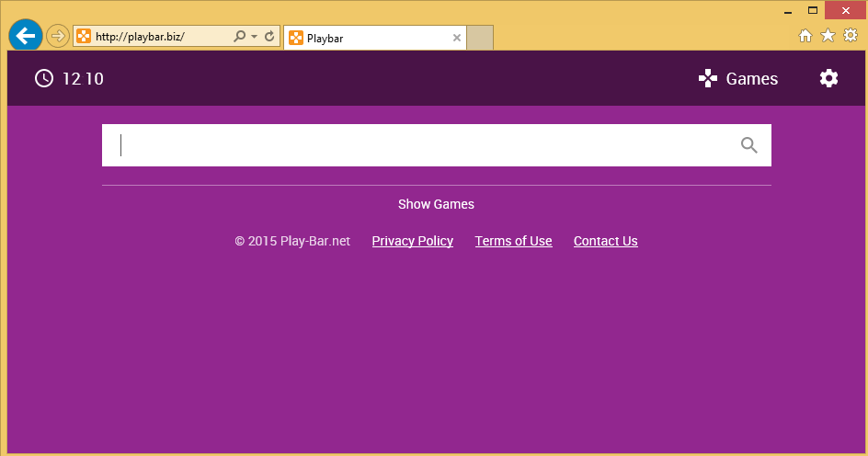Image resolution: width=868 pixels, height=456 pixels.
Task: Refresh the page with the reload icon
Action: (269, 37)
